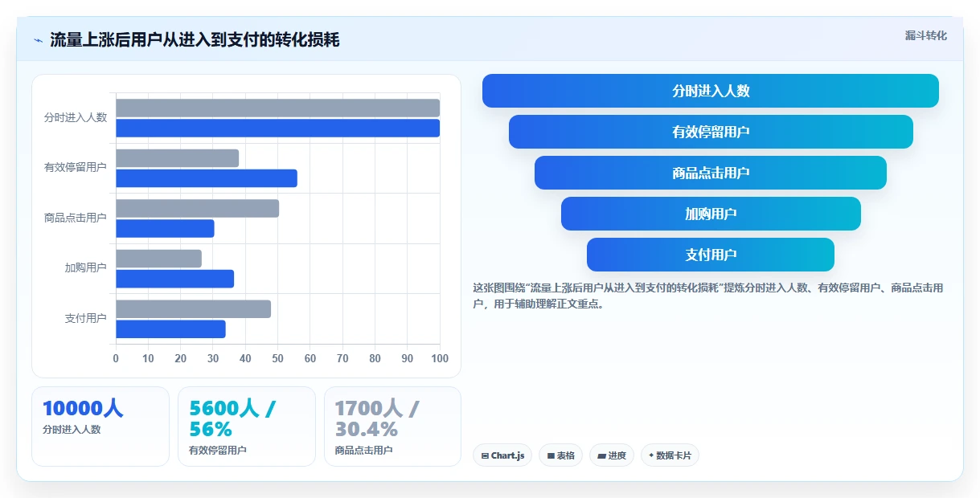Click the gray bar for 商品点击用户

tap(198, 209)
